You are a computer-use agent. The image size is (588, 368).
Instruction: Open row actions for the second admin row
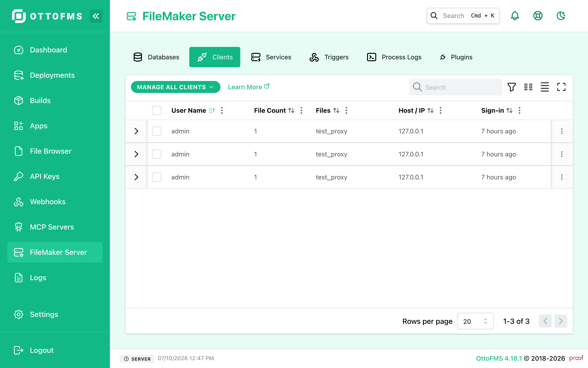pos(562,154)
